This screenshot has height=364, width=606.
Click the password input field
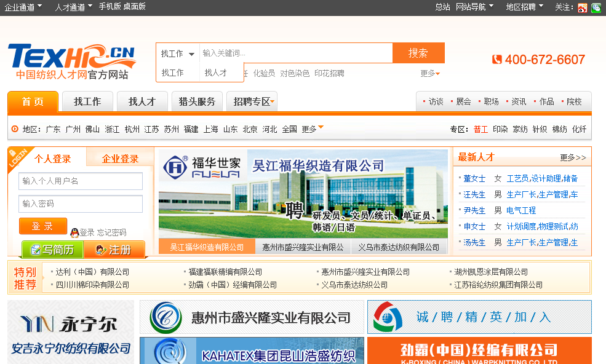point(81,204)
